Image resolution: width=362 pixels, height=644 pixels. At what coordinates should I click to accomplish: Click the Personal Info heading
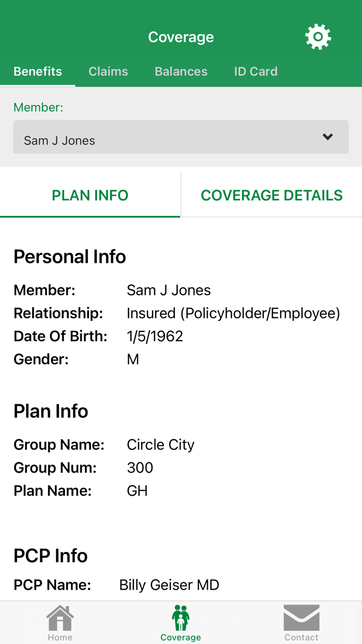pos(70,257)
